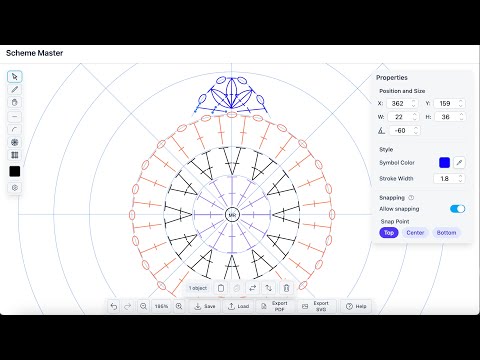Click the Properties panel heading

(392, 78)
